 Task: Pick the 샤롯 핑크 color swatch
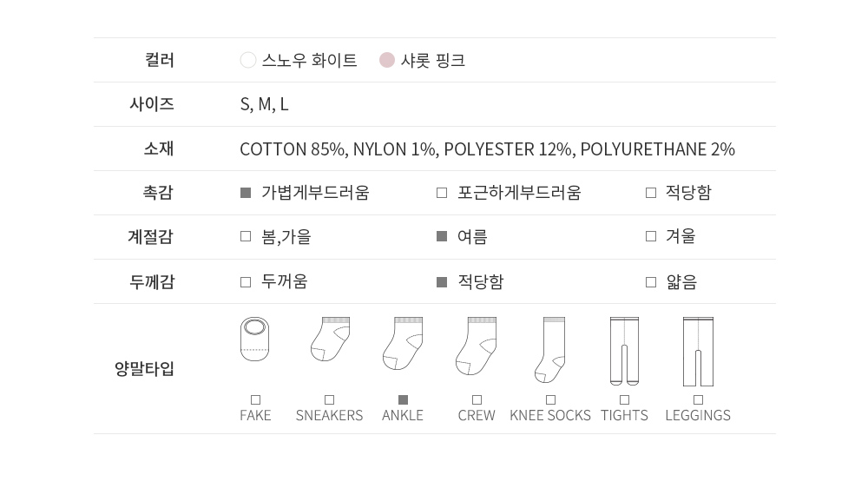tap(387, 60)
